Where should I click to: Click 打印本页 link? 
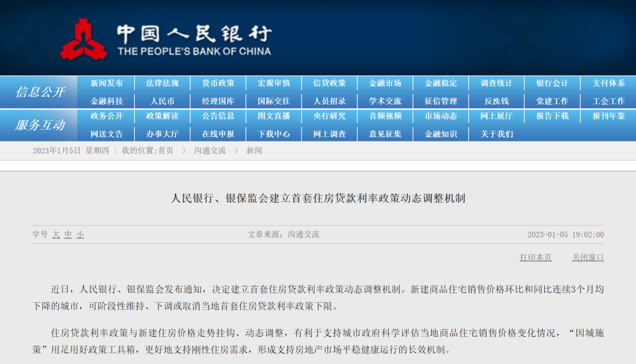(535, 257)
